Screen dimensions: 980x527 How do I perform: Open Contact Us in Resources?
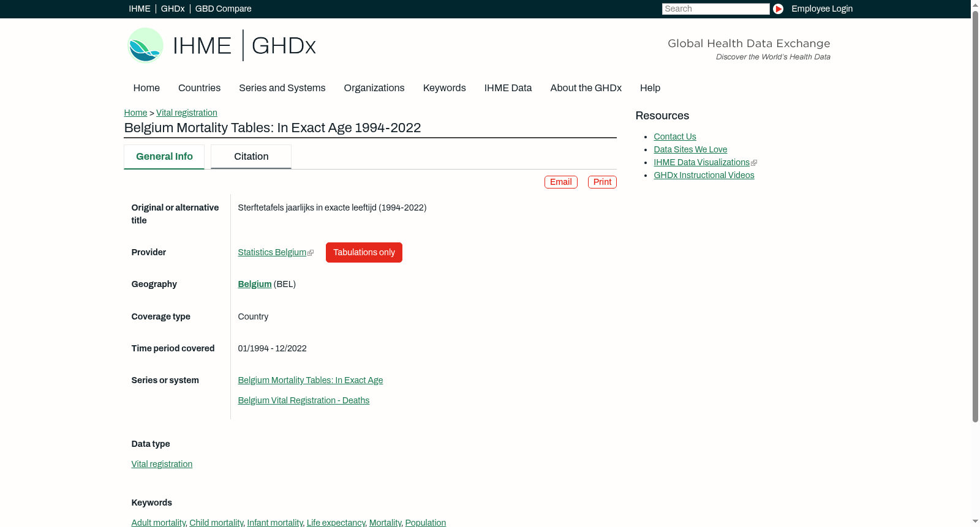point(675,136)
